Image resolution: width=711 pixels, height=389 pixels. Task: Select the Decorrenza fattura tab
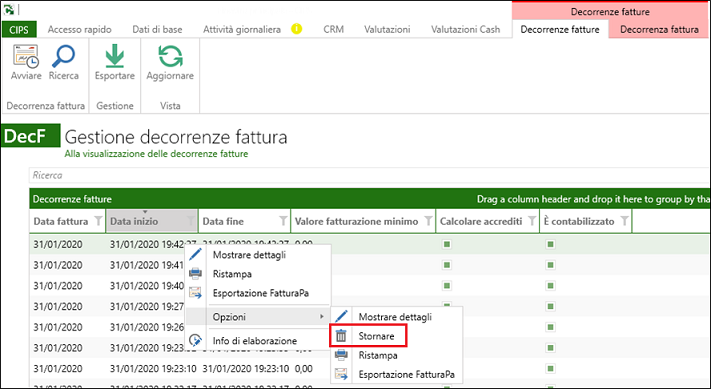[x=659, y=29]
